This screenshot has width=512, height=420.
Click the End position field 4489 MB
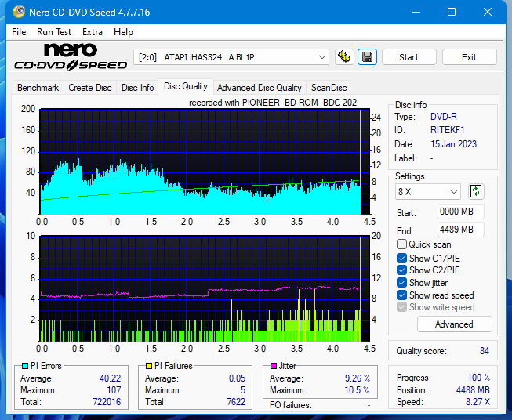click(x=460, y=230)
